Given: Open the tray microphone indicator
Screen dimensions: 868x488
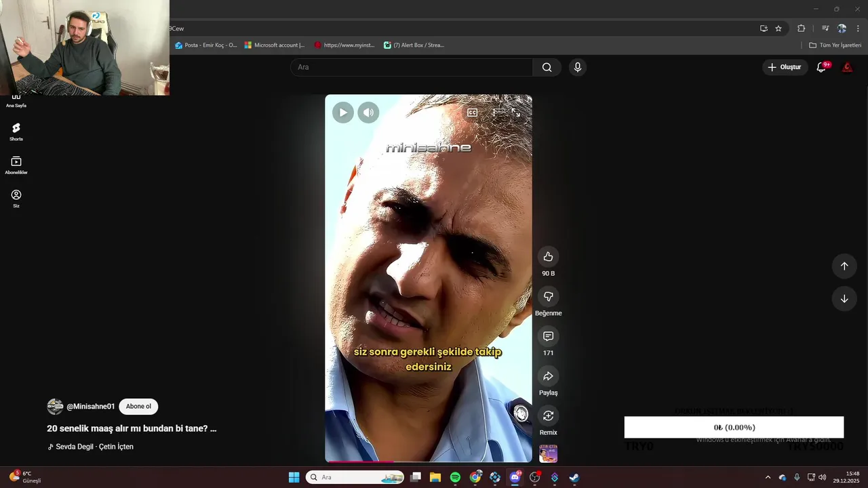Looking at the screenshot, I should 797,477.
